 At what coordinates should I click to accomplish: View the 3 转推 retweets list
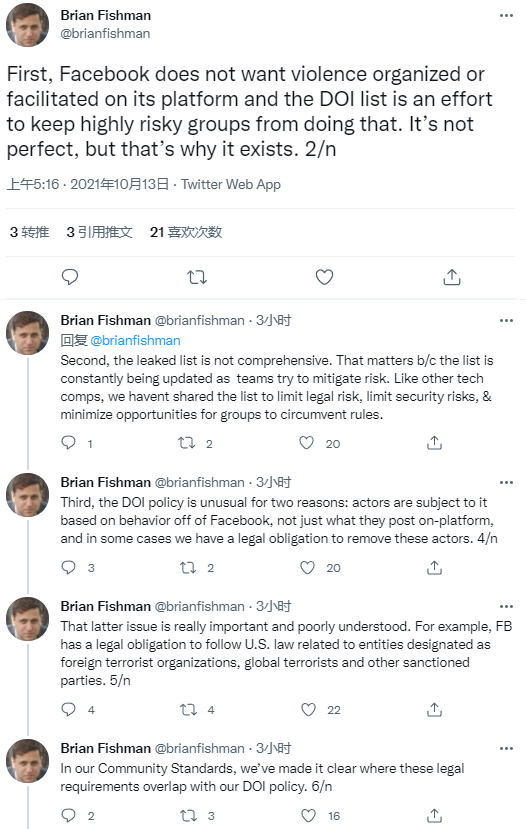click(30, 232)
